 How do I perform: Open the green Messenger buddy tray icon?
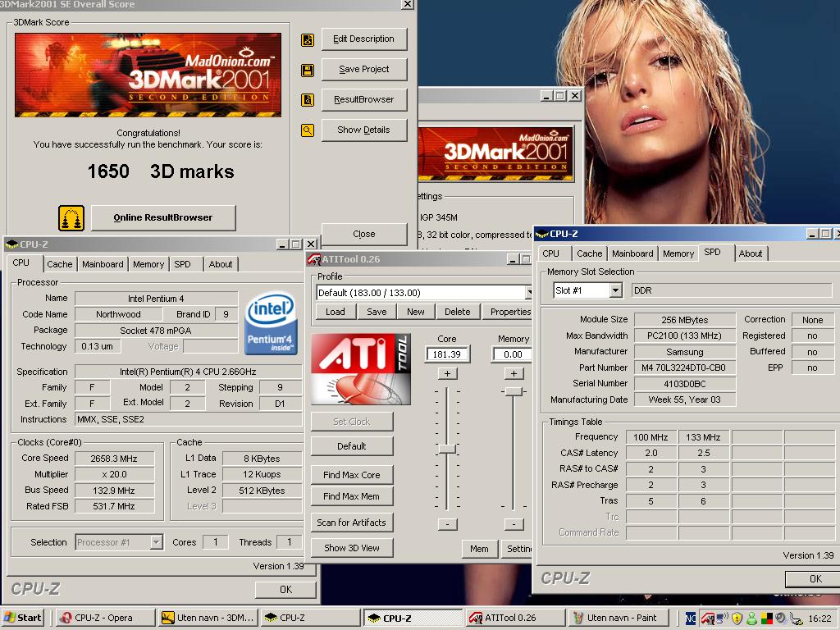[751, 619]
